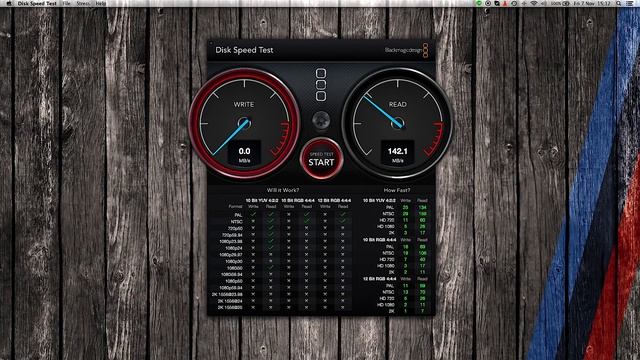The height and width of the screenshot is (360, 640).
Task: Click PAL write checkmark under 10 Bit YUV
Action: (253, 214)
